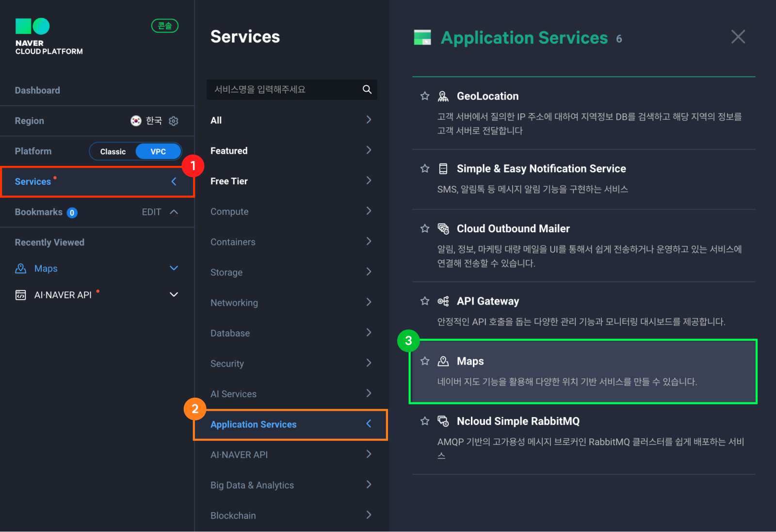Open the Networking category

click(291, 303)
